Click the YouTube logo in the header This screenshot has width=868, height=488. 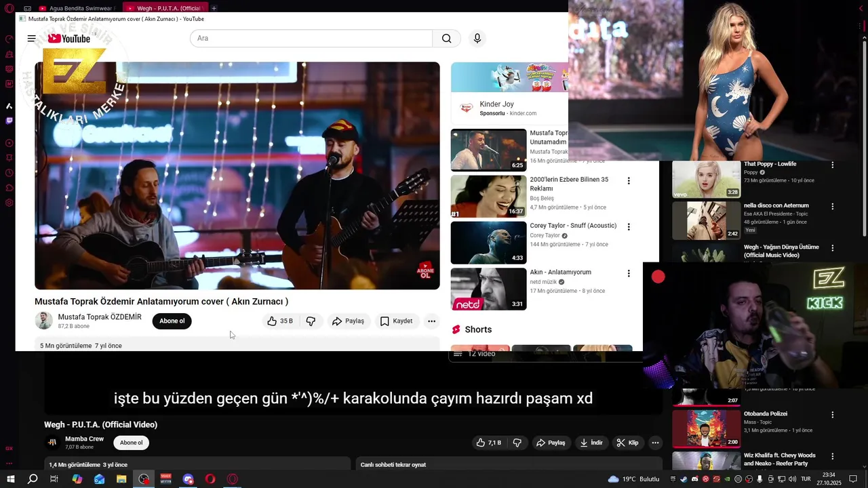pos(68,39)
